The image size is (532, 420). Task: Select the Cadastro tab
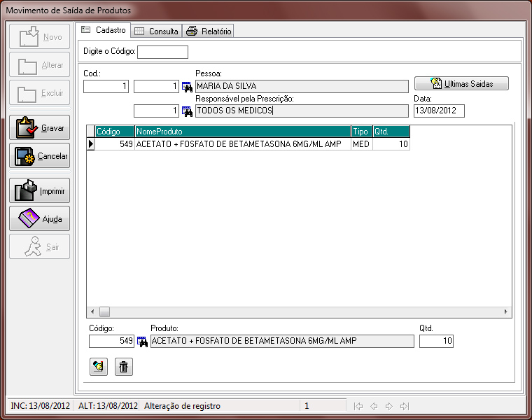coord(104,30)
